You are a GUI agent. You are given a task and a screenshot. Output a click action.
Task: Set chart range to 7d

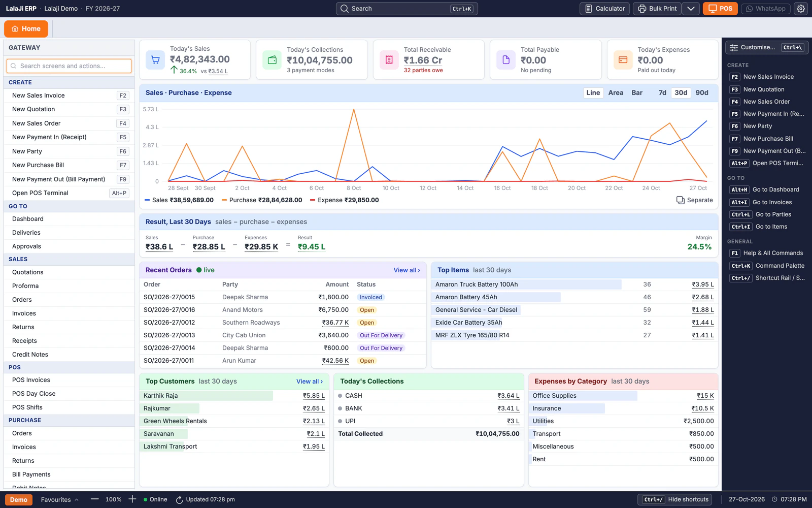[662, 93]
